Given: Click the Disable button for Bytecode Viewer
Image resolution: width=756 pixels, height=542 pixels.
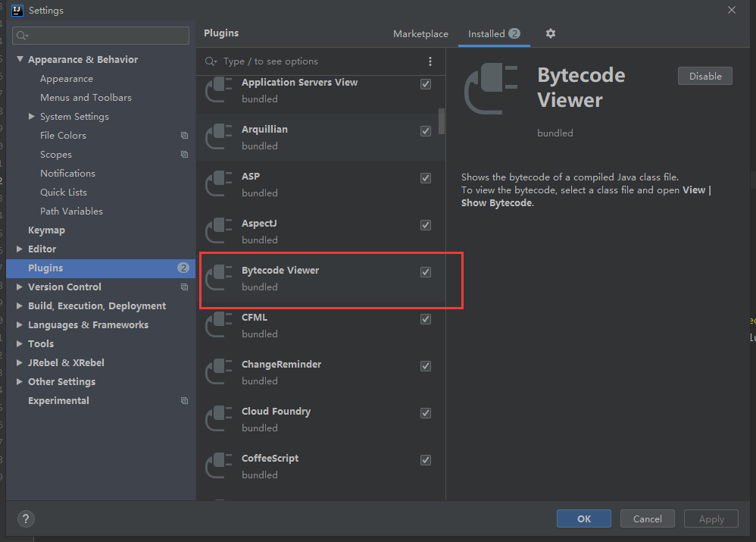Looking at the screenshot, I should tap(705, 77).
